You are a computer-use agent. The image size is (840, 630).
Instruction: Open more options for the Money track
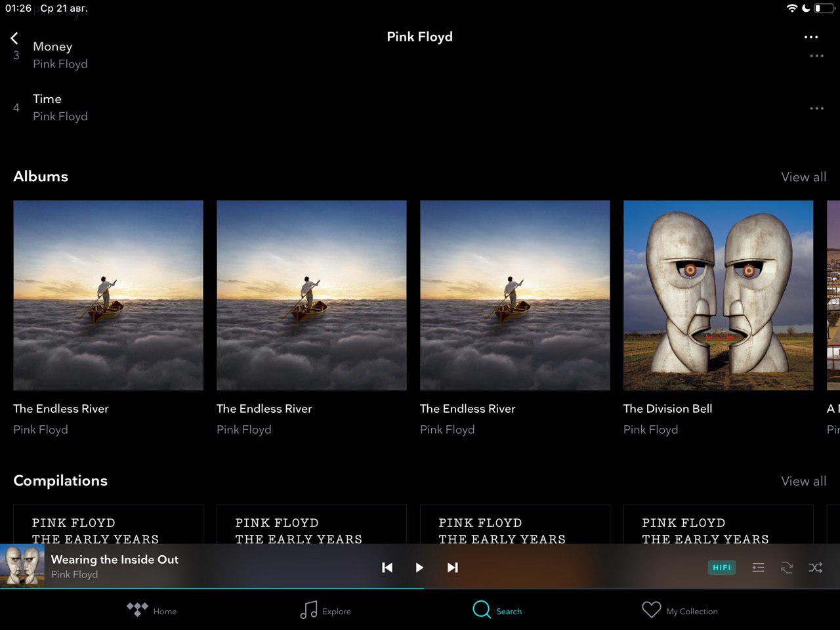pos(816,56)
